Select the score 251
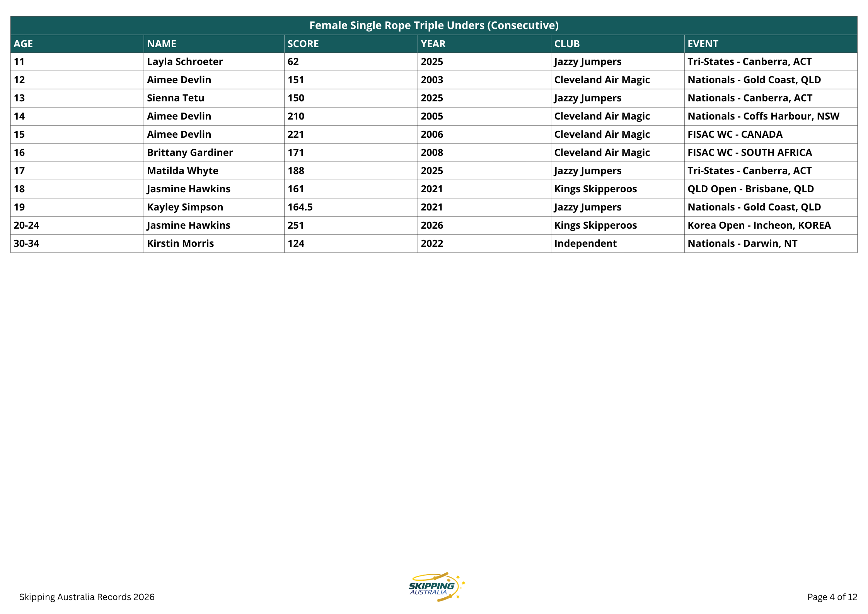 (x=296, y=226)
